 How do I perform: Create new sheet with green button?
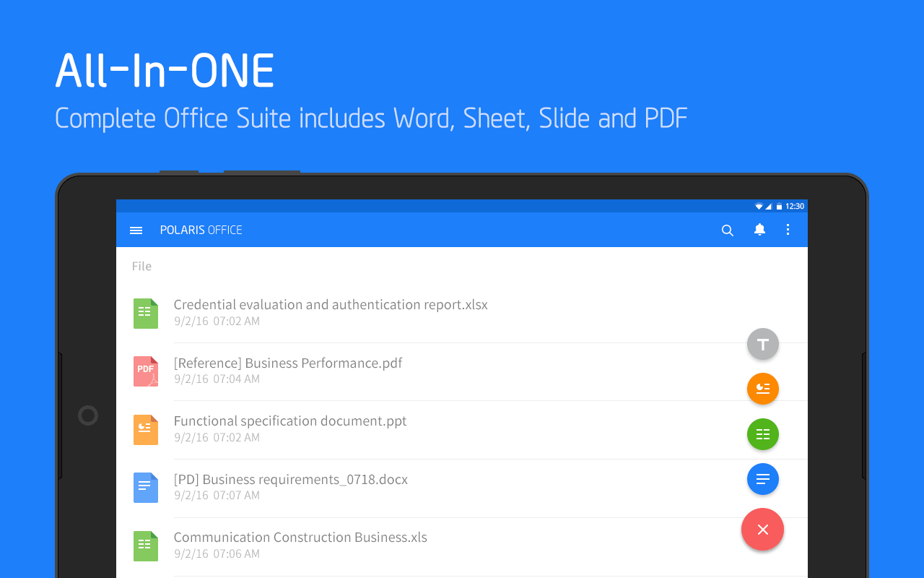pos(763,434)
